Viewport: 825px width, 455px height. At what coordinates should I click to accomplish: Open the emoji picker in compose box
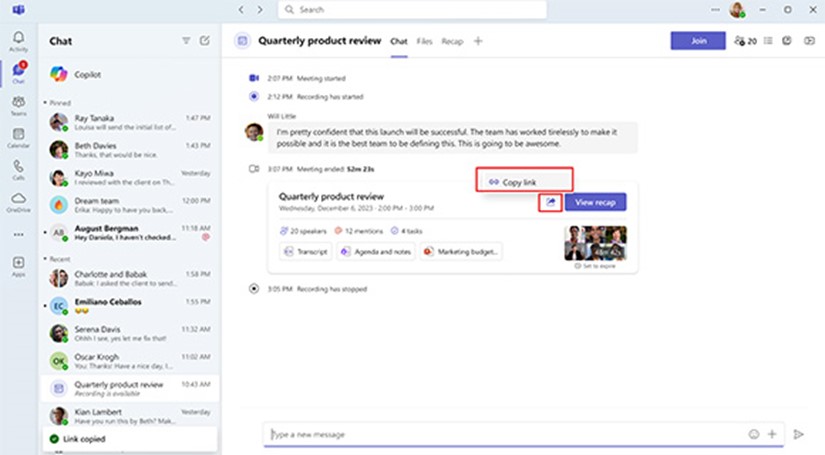coord(754,434)
